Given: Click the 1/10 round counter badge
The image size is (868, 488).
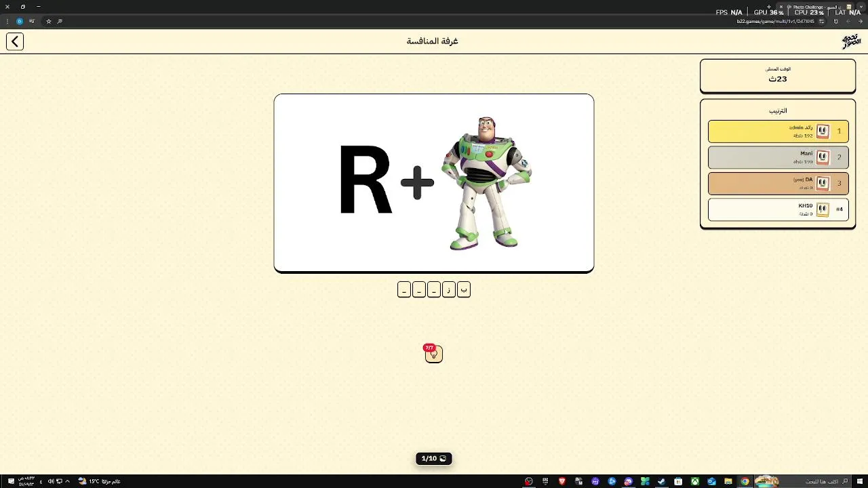Looking at the screenshot, I should 434,459.
